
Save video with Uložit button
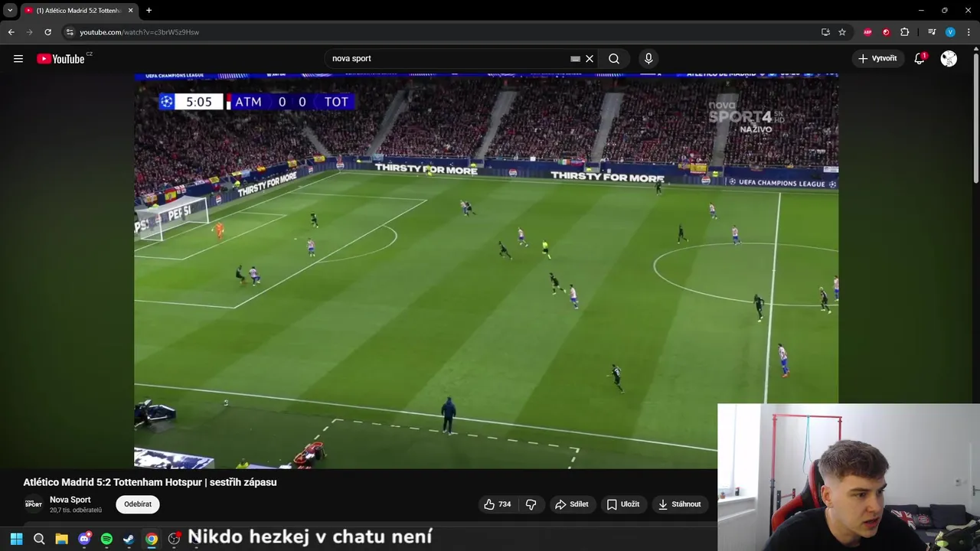pyautogui.click(x=623, y=504)
